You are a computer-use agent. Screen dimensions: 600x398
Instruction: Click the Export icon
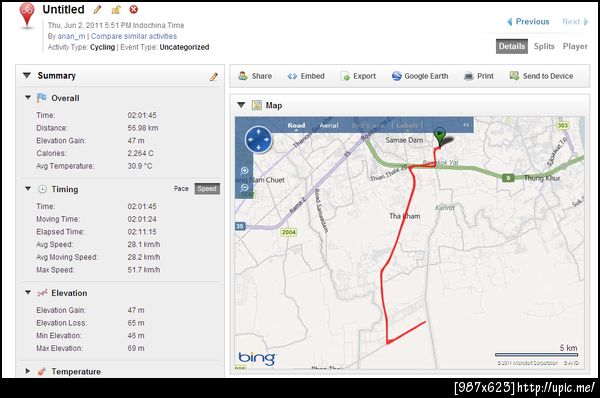pyautogui.click(x=345, y=76)
